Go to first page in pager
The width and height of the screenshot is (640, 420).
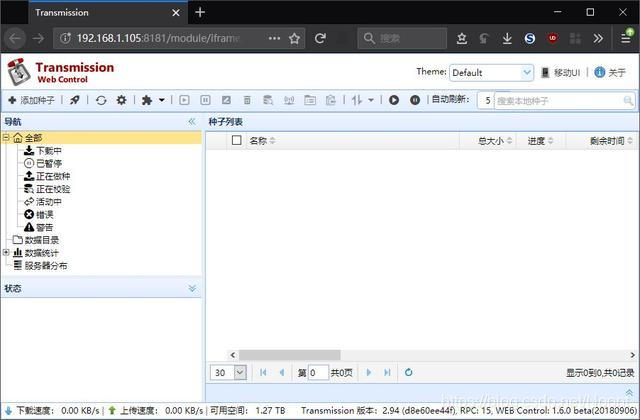tap(263, 372)
